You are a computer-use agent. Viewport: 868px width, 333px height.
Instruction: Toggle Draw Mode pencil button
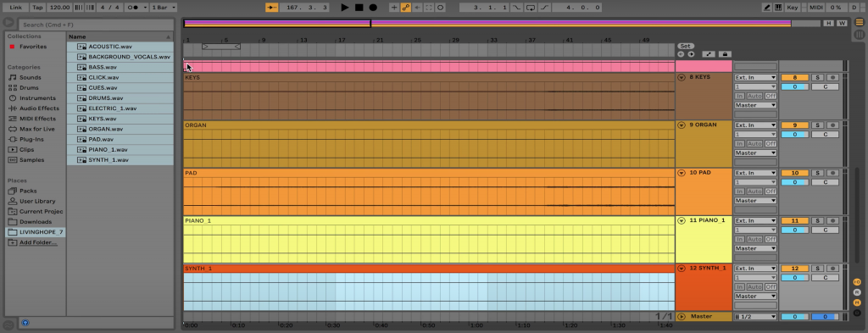pos(766,8)
